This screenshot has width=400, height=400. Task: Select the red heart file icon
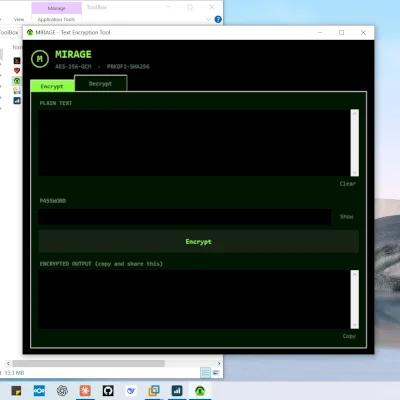(x=17, y=71)
